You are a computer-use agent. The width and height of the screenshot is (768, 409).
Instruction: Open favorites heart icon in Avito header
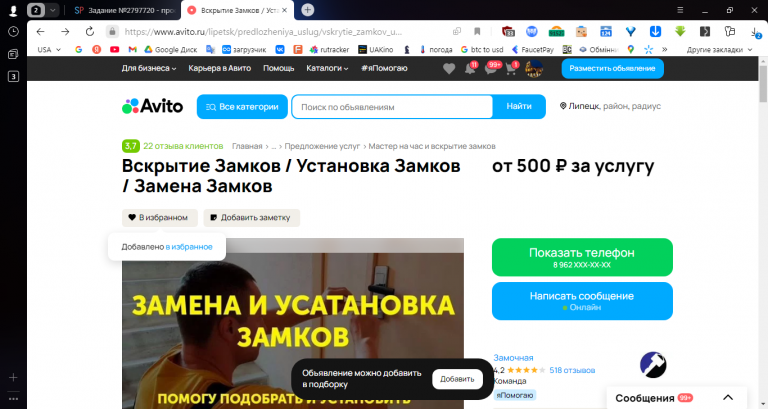449,69
